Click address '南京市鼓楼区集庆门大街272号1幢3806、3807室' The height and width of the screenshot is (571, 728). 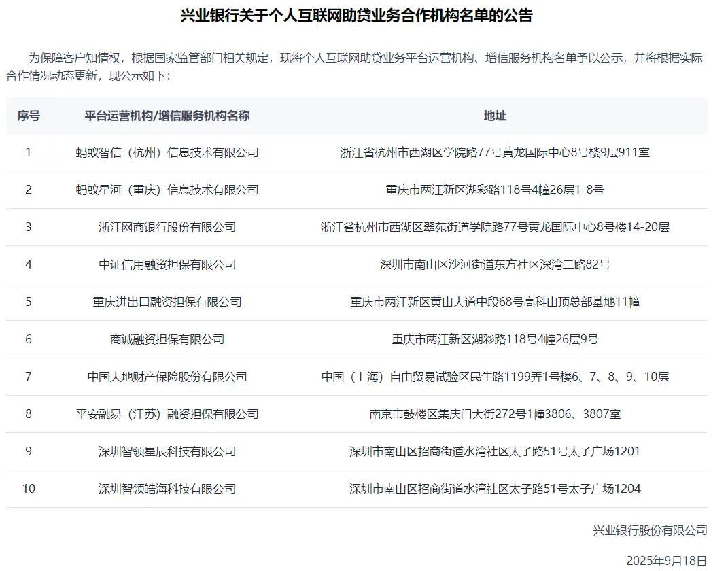point(495,414)
